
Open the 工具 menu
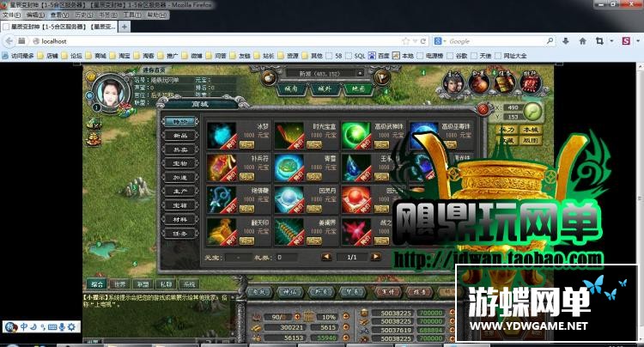pyautogui.click(x=132, y=15)
